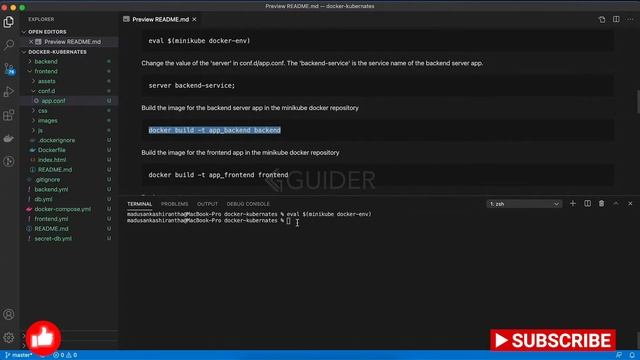Open app.conf file in explorer
The image size is (640, 360).
tap(53, 101)
